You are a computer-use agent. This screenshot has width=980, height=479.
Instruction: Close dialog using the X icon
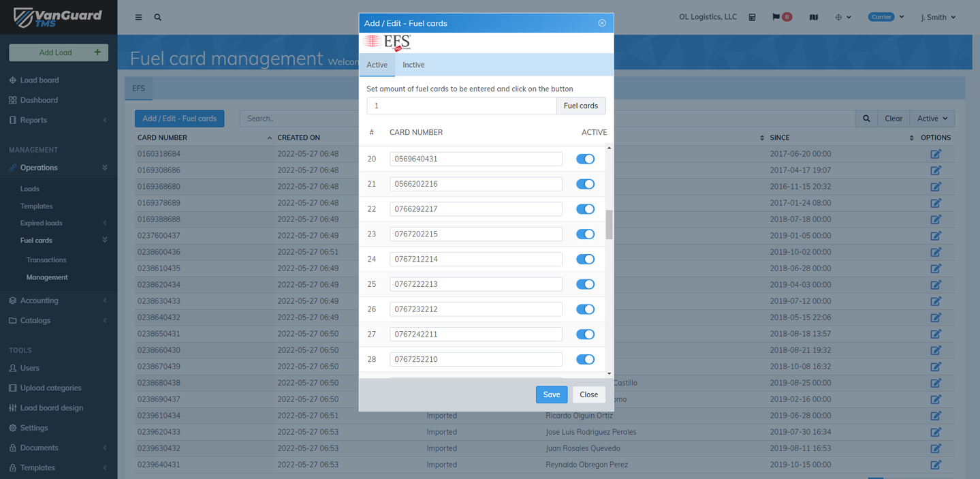click(602, 23)
